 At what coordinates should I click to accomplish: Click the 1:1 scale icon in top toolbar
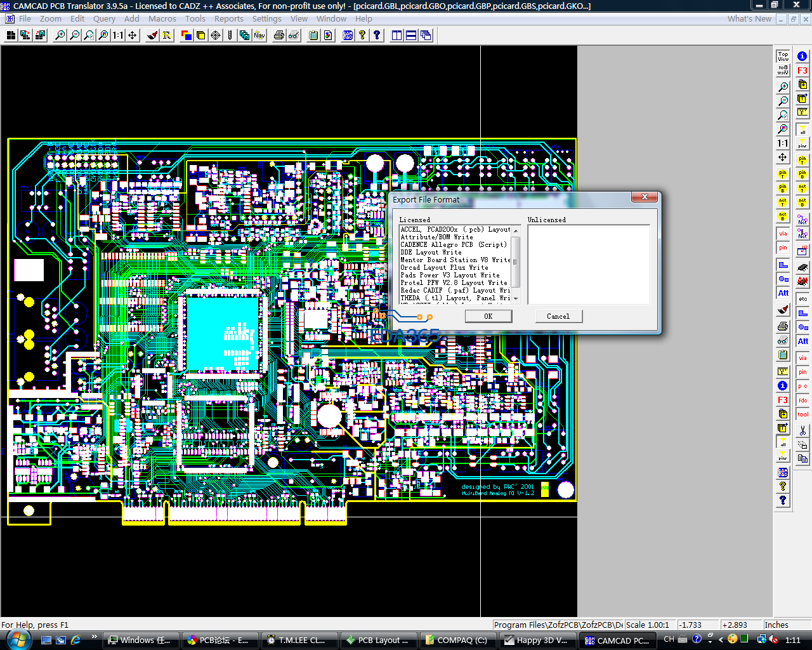[118, 36]
